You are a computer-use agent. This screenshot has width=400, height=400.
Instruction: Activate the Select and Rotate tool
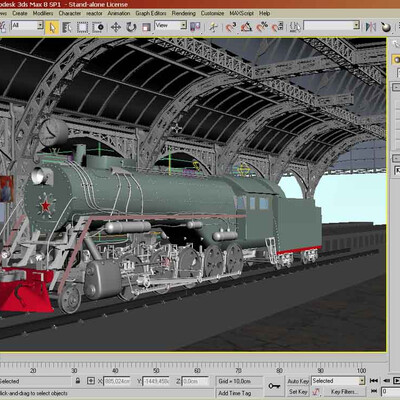[131, 27]
